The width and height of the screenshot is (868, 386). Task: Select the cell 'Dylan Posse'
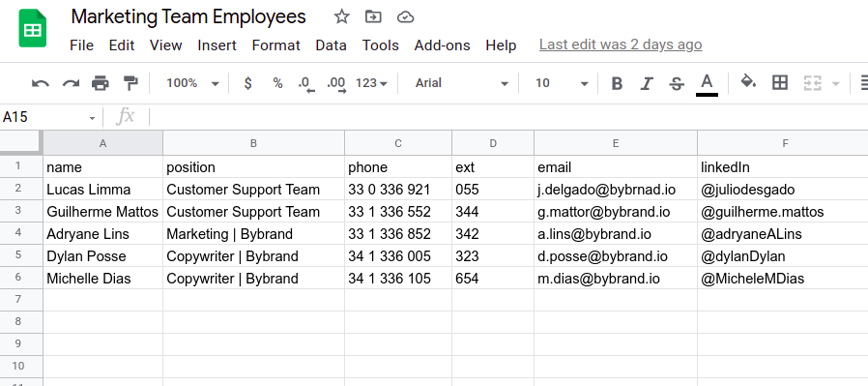[103, 255]
